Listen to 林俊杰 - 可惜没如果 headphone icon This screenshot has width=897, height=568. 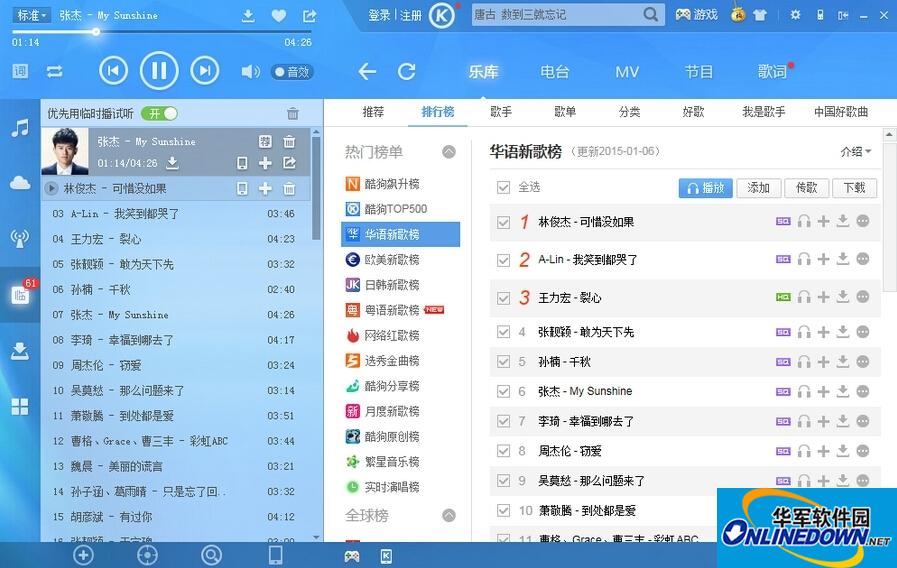click(804, 221)
